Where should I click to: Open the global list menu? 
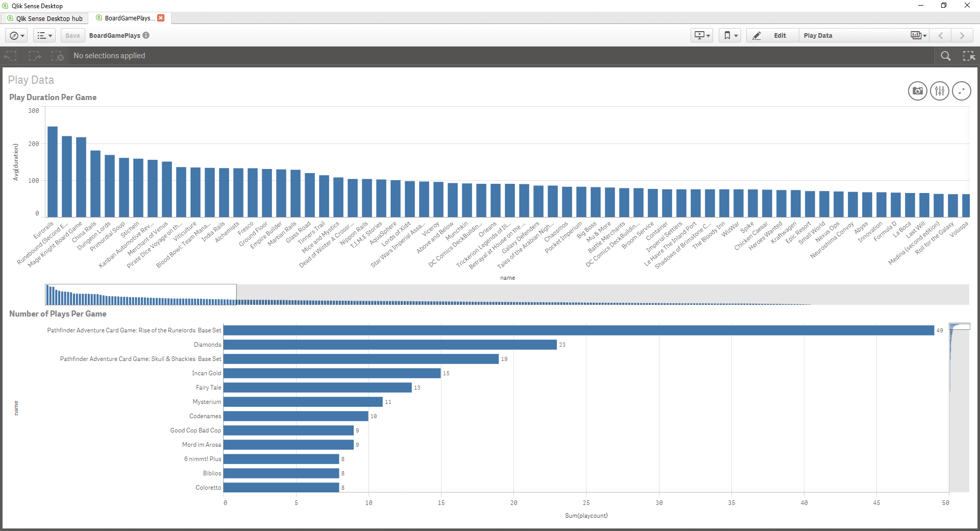click(44, 35)
